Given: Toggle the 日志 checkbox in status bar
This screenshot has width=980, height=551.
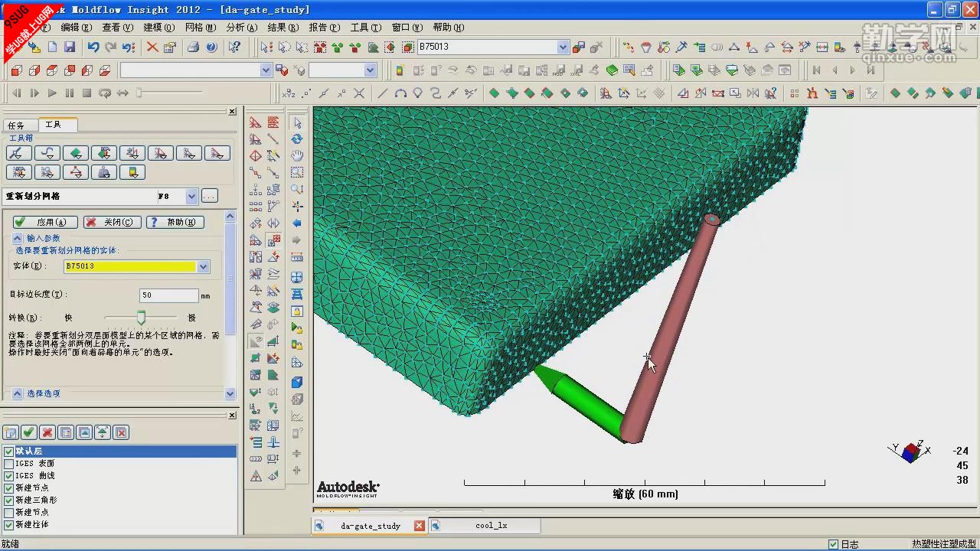Looking at the screenshot, I should click(x=834, y=544).
